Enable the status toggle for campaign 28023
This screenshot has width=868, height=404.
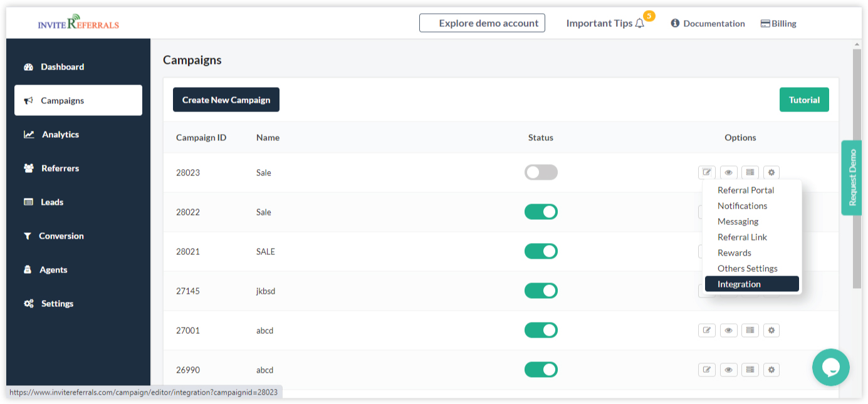pos(541,172)
